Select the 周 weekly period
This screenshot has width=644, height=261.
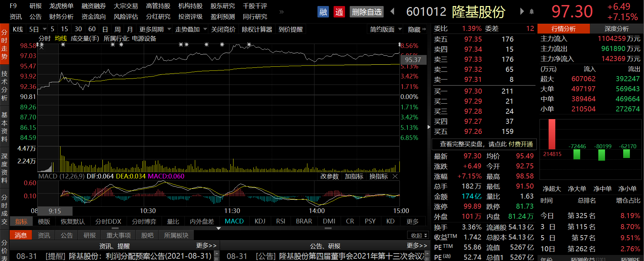pyautogui.click(x=117, y=30)
